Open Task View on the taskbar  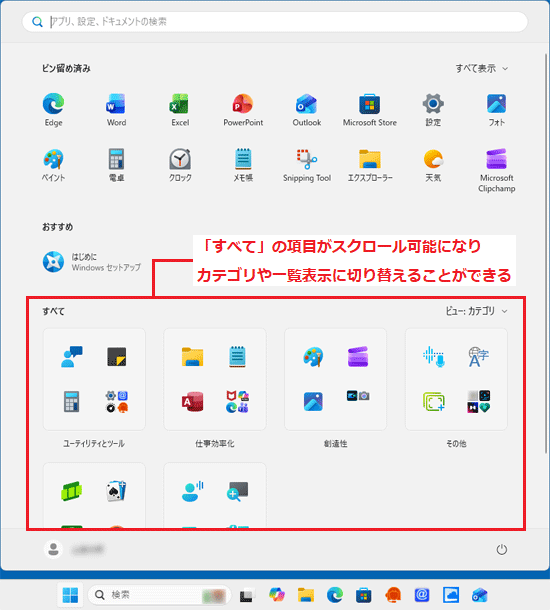[x=247, y=595]
